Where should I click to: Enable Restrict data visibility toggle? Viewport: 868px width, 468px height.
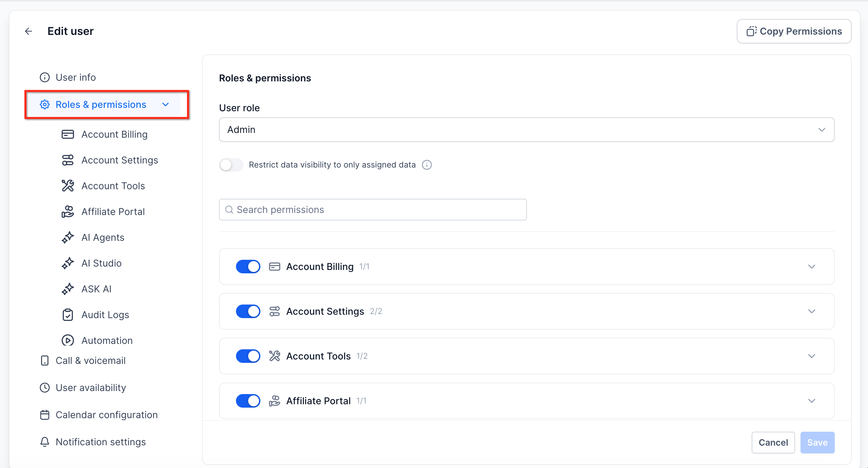click(231, 165)
